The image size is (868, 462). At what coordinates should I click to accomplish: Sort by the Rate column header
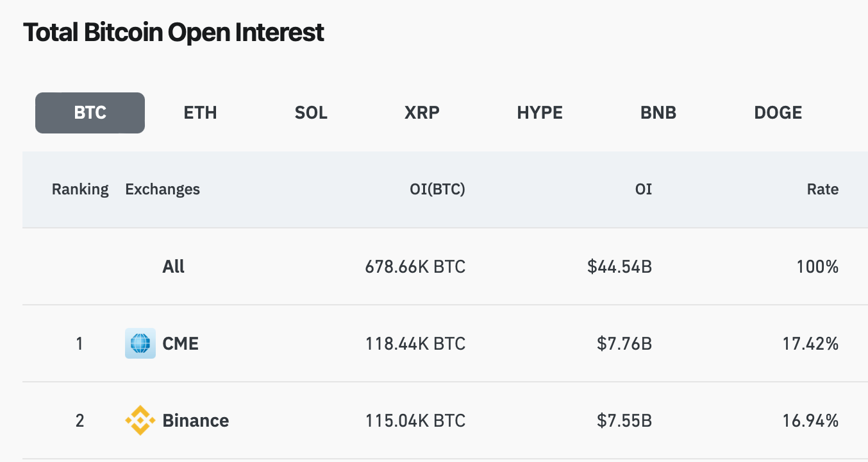(822, 189)
